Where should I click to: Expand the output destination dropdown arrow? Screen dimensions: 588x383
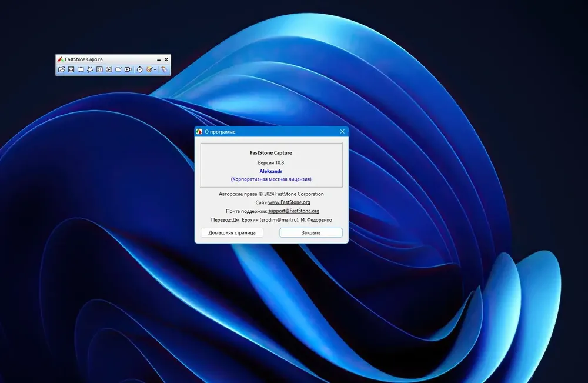click(x=155, y=70)
